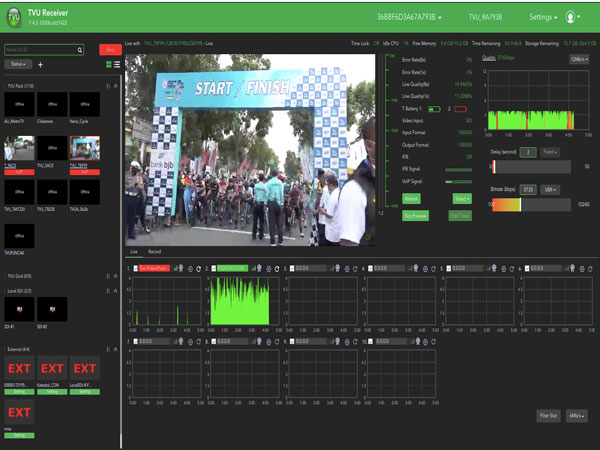Viewport: 600px width, 450px height.
Task: Toggle slot 4 checkbox
Action: [x=370, y=269]
